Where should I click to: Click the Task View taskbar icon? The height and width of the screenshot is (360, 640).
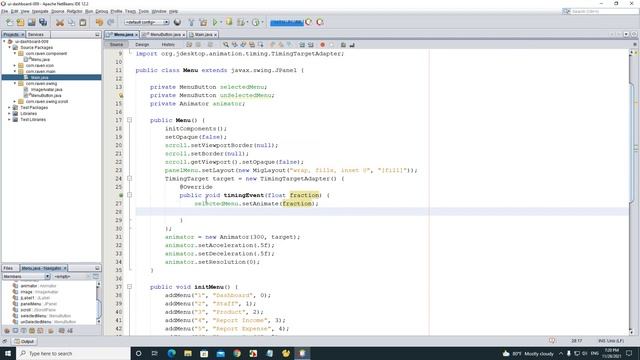155,353
